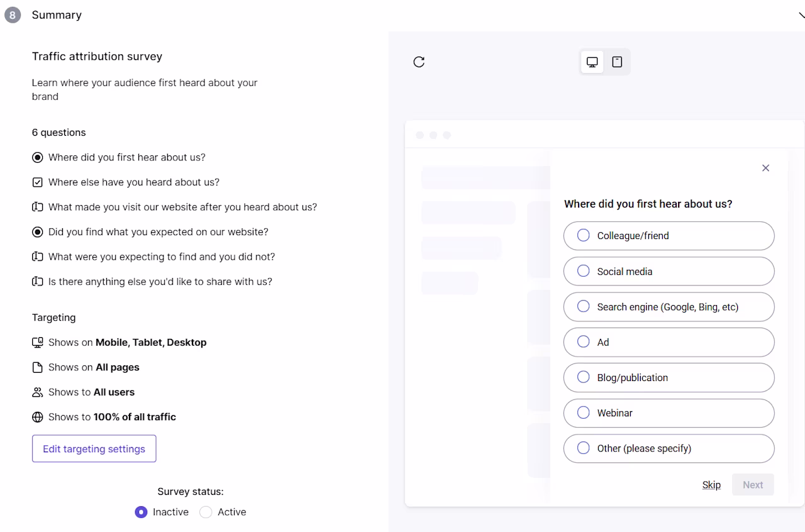Viewport: 805px width, 532px height.
Task: Click 'What made you visit our website' item
Action: pyautogui.click(x=182, y=207)
